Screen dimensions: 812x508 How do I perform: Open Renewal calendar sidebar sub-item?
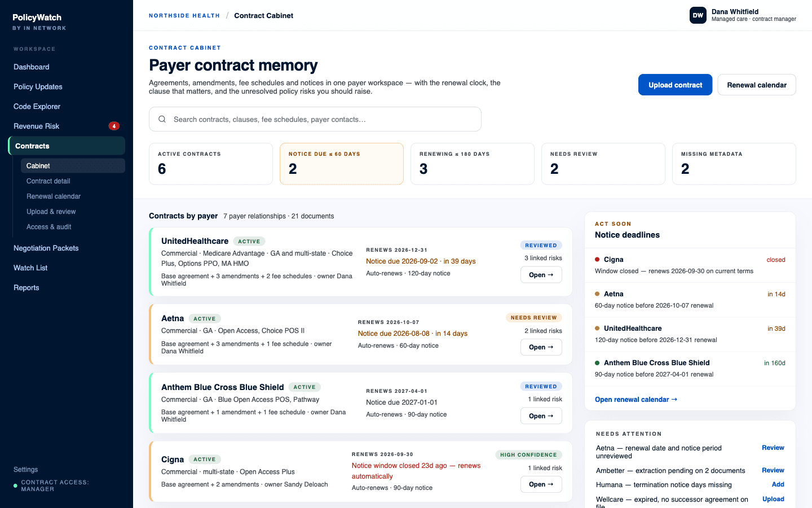[x=73, y=196]
